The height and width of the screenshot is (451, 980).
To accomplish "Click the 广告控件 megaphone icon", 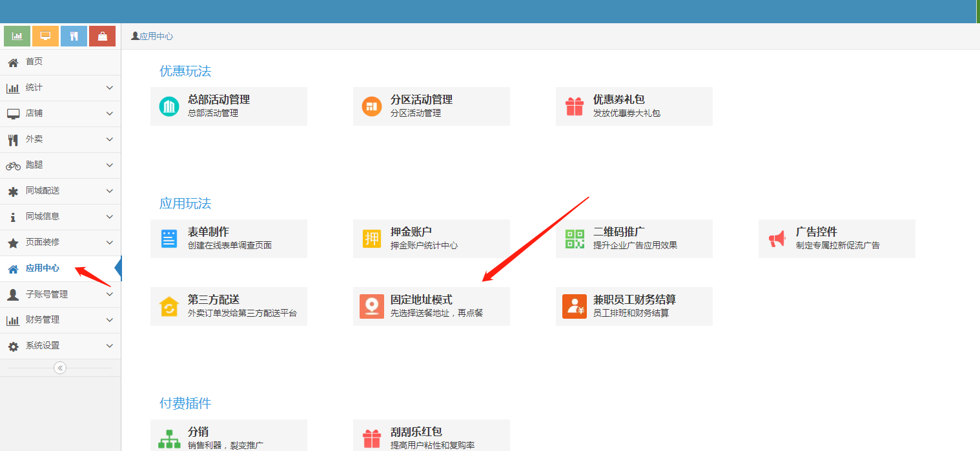I will 777,239.
